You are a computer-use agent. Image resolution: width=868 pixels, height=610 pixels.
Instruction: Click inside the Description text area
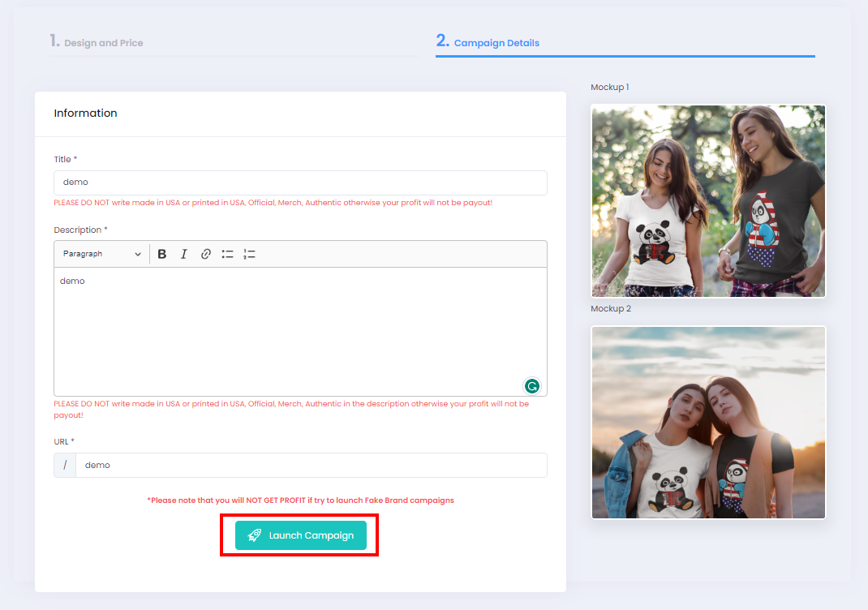pos(301,332)
